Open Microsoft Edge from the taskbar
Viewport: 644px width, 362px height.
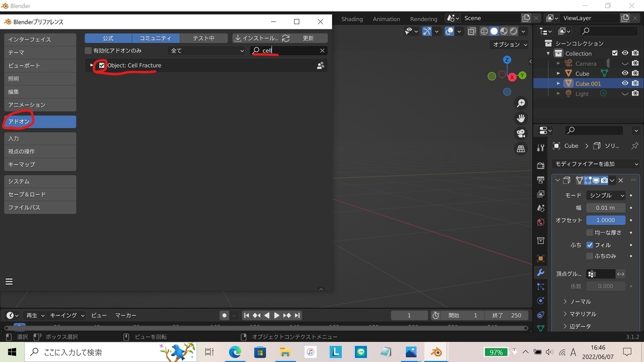pyautogui.click(x=235, y=352)
